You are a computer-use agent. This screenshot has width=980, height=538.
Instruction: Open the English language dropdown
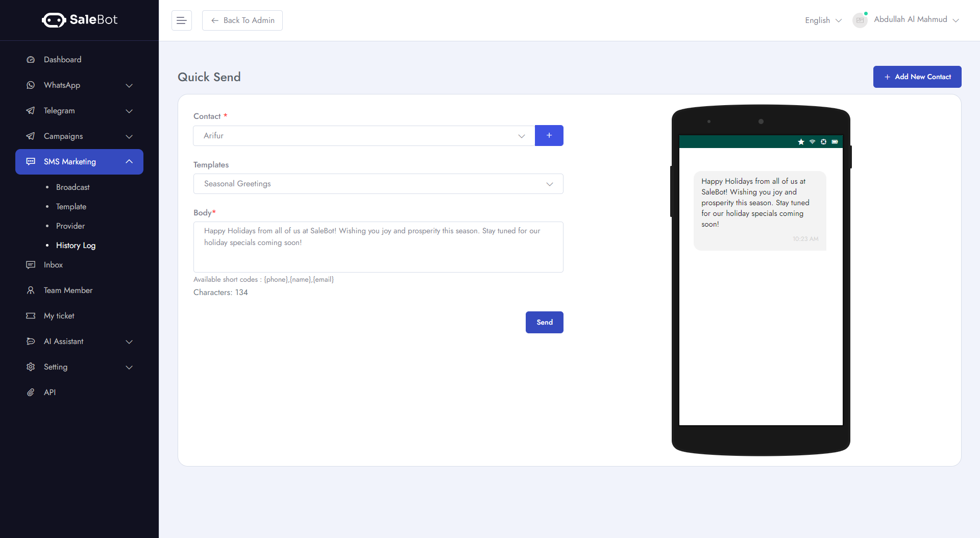(823, 20)
